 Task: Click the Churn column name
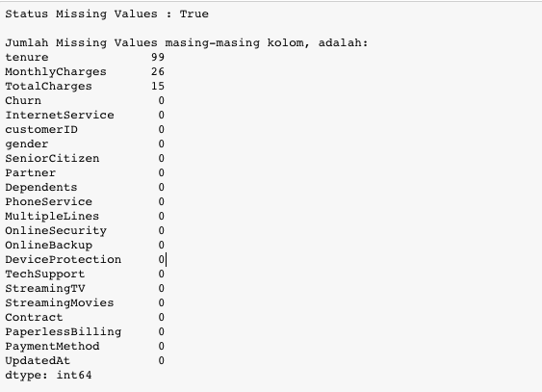tap(23, 100)
